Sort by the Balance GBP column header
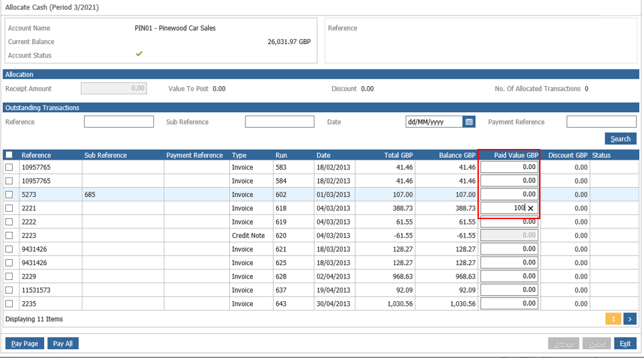The width and height of the screenshot is (644, 358). click(x=457, y=155)
